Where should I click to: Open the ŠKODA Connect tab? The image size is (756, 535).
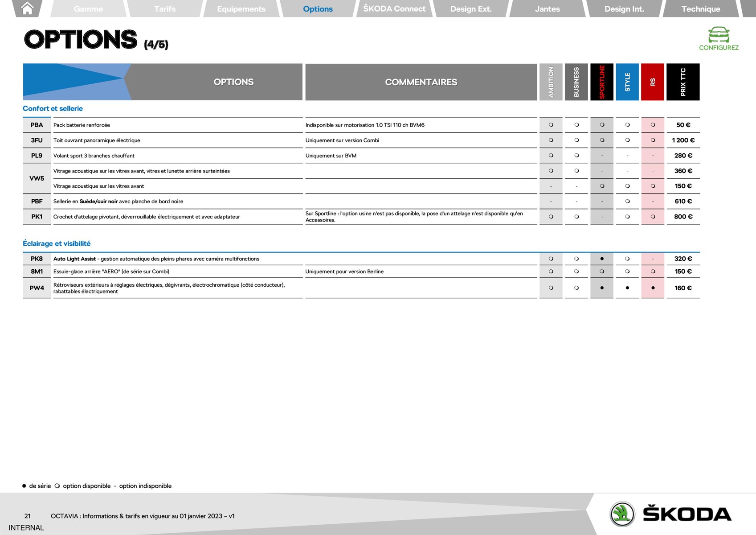[x=394, y=9]
